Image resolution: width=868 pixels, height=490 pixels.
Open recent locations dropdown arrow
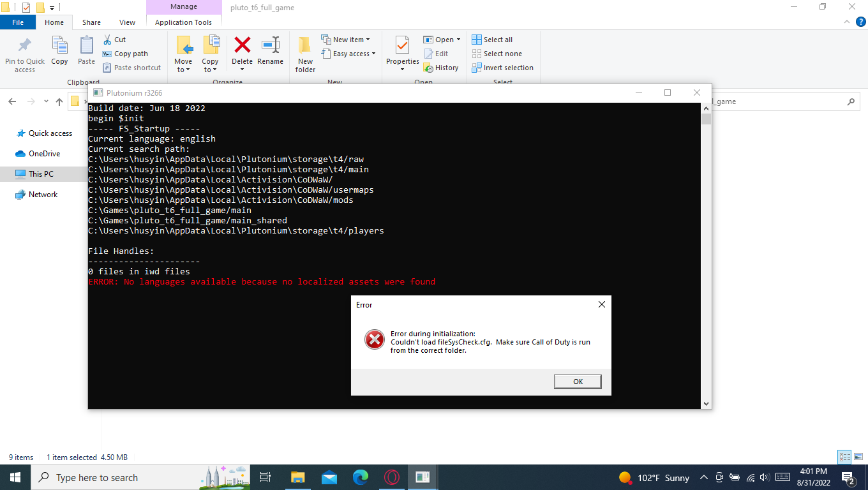coord(46,101)
